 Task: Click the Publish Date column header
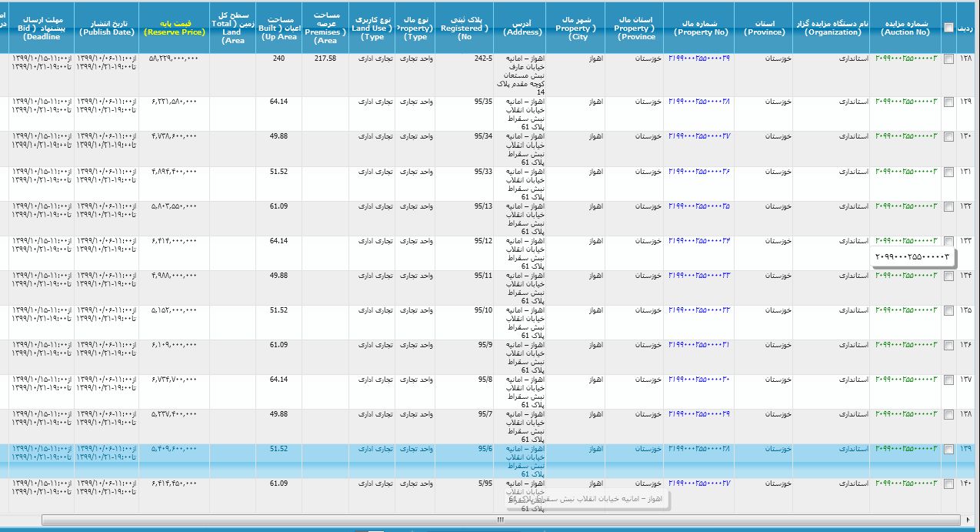[106, 28]
